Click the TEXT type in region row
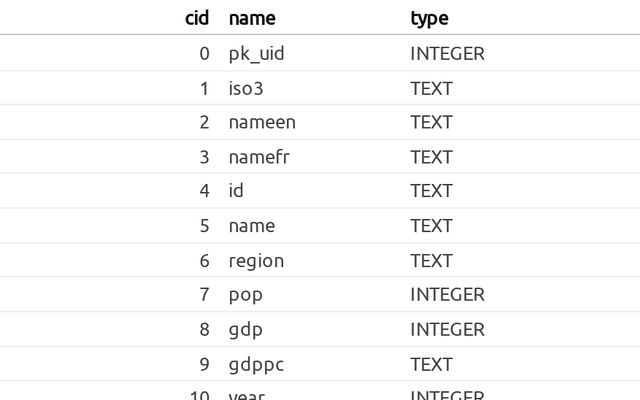 (x=431, y=261)
